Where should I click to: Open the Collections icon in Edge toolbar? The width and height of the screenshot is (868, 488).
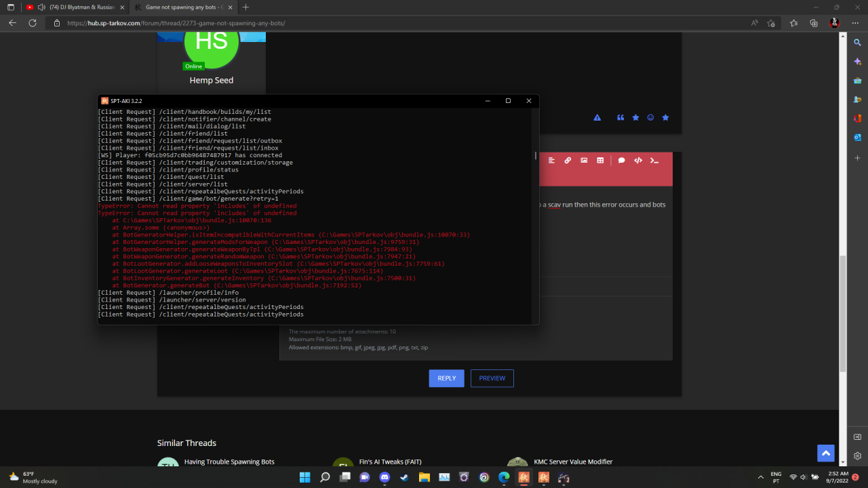[x=814, y=23]
